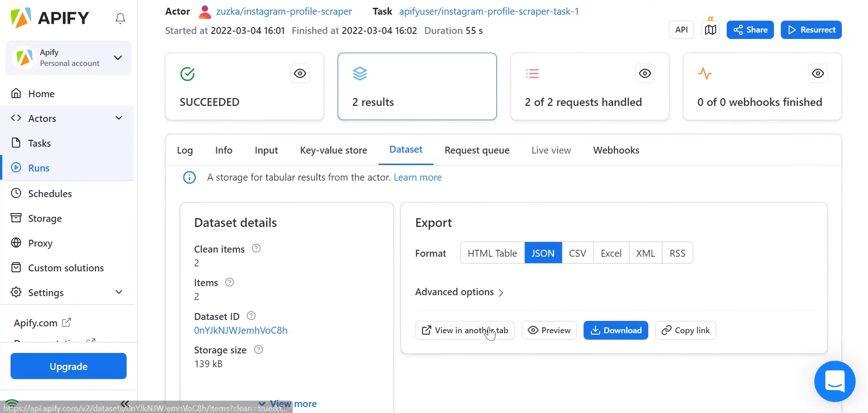
Task: Switch to the Live view tab
Action: pos(551,150)
